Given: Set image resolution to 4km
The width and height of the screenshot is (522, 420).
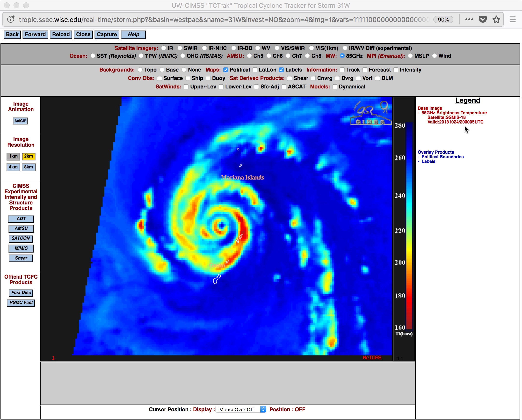Looking at the screenshot, I should 13,167.
